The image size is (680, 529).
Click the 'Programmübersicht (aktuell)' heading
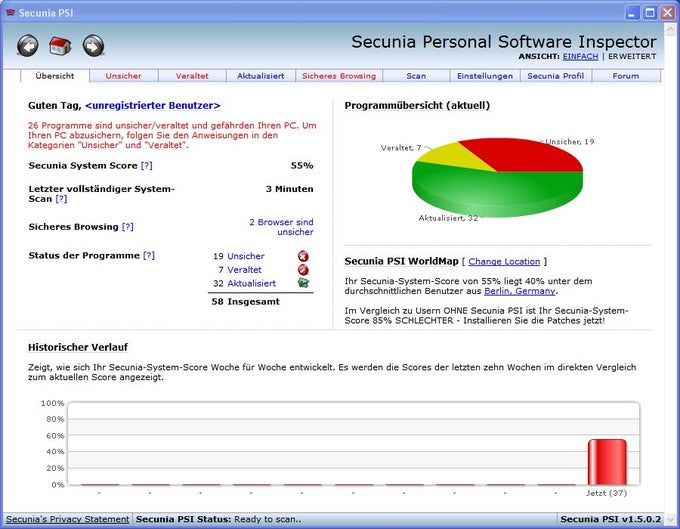[417, 105]
